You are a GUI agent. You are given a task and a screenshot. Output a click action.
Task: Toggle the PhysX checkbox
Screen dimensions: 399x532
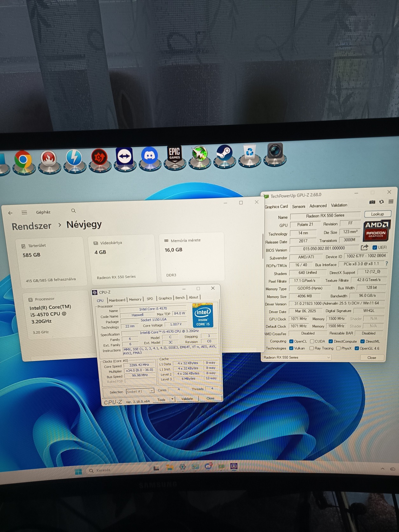338,348
